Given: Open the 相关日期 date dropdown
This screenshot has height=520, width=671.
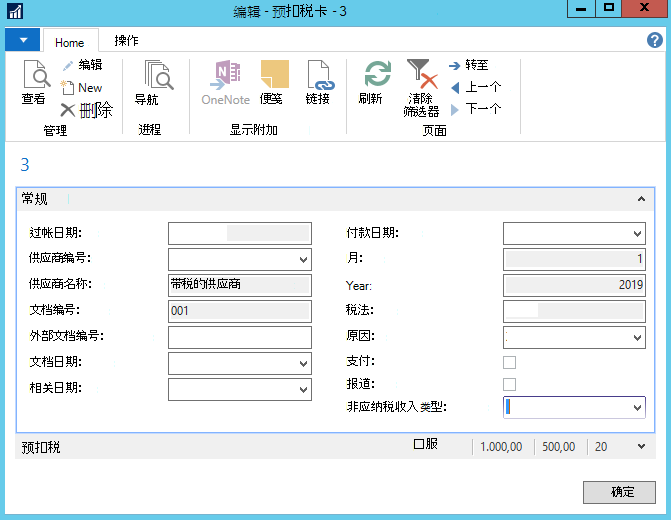Looking at the screenshot, I should point(303,390).
